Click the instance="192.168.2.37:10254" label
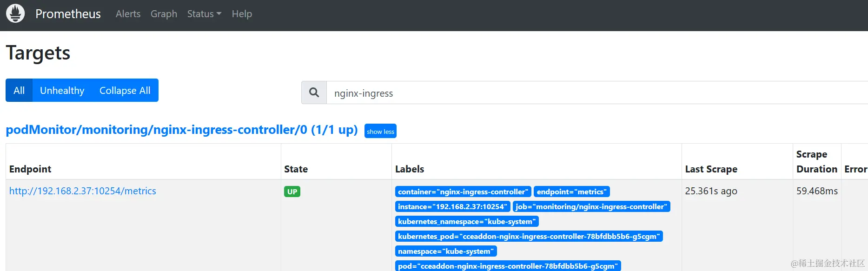This screenshot has width=868, height=271. [453, 206]
